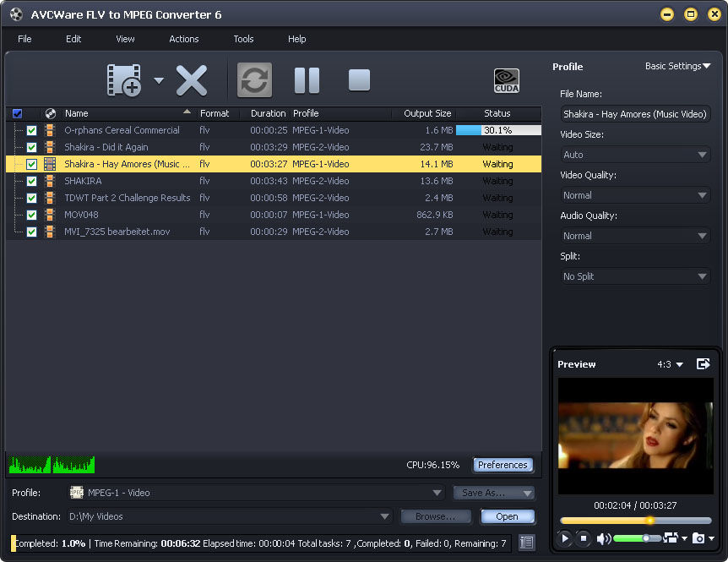Open the Help menu
This screenshot has height=562, width=728.
[296, 39]
